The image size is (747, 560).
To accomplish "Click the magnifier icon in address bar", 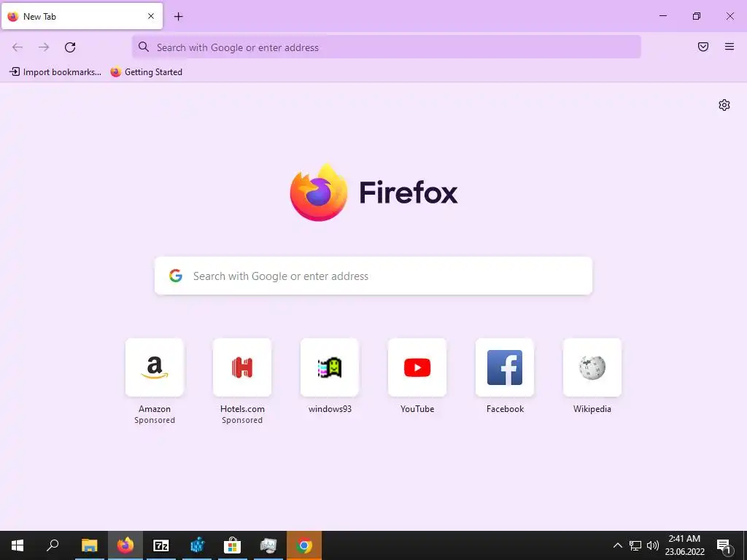I will pyautogui.click(x=144, y=47).
